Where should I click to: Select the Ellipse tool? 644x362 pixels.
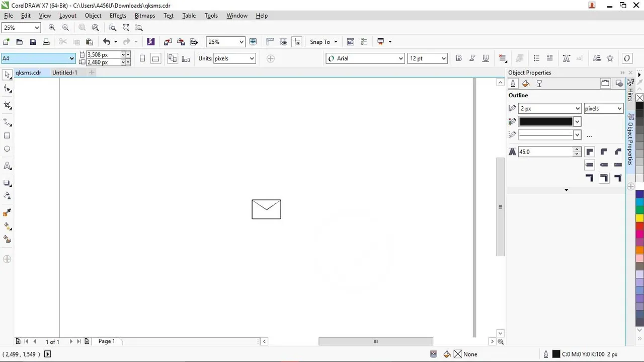tap(7, 149)
